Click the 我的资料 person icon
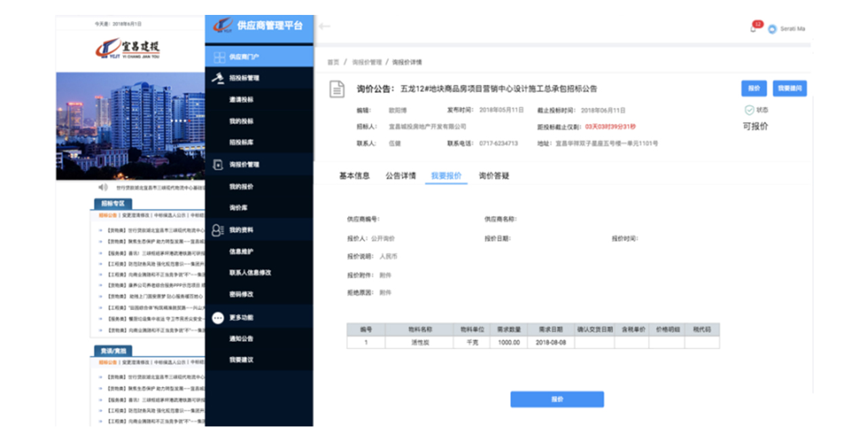The height and width of the screenshot is (438, 868). (218, 230)
